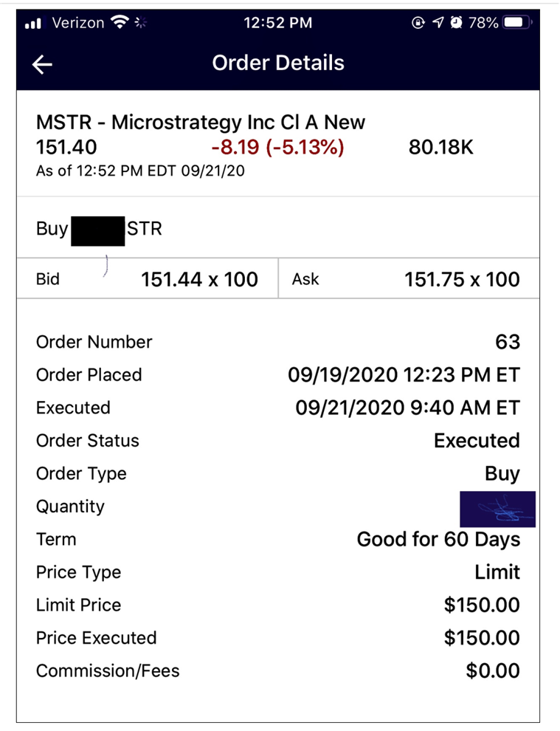
Task: Tap the Commission/Fees $0.00 value
Action: click(x=493, y=671)
